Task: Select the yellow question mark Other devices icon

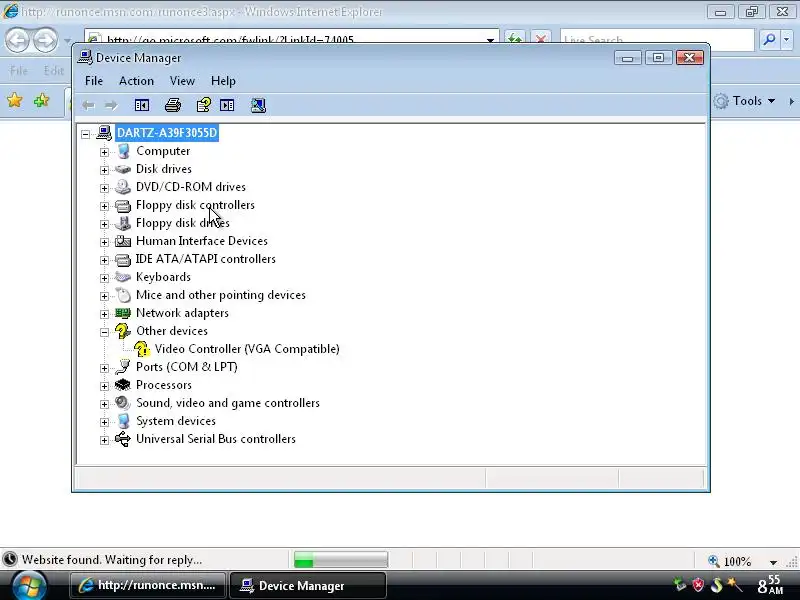Action: click(122, 331)
